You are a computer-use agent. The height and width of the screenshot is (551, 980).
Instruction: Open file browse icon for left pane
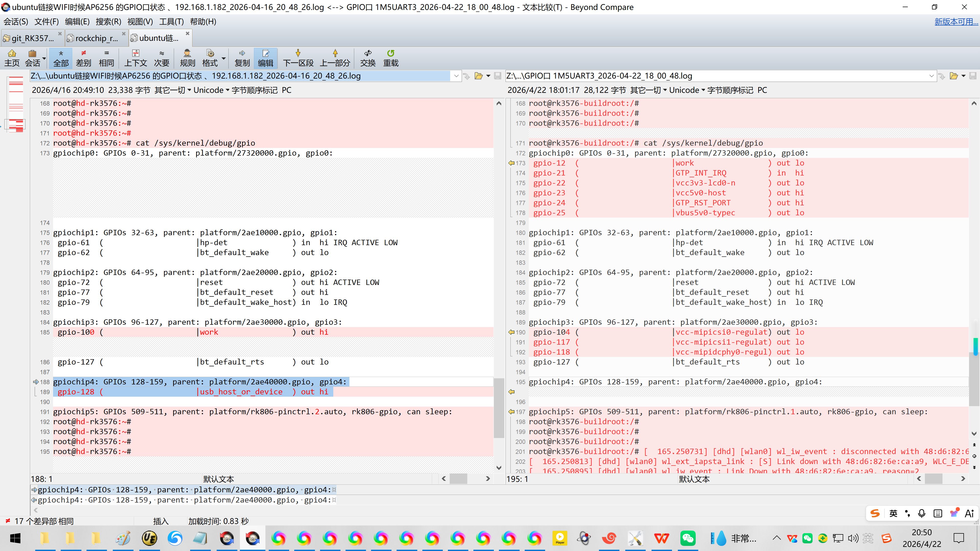(x=479, y=76)
